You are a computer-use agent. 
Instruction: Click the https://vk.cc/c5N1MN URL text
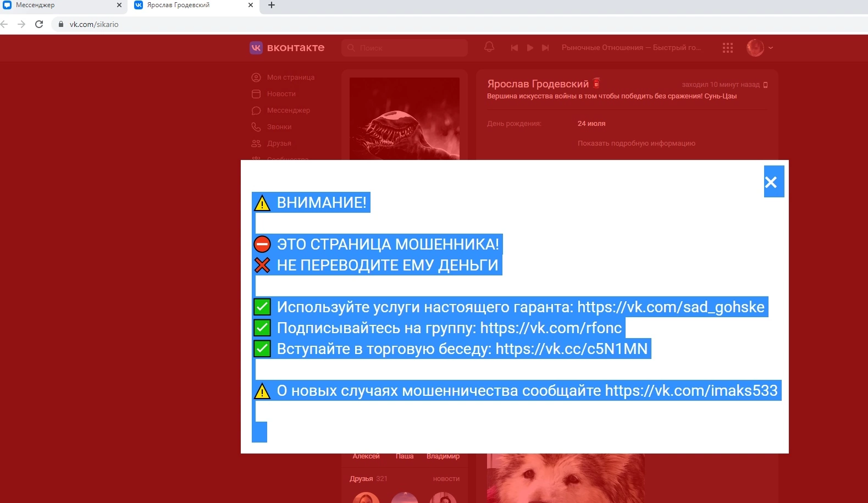pos(572,349)
